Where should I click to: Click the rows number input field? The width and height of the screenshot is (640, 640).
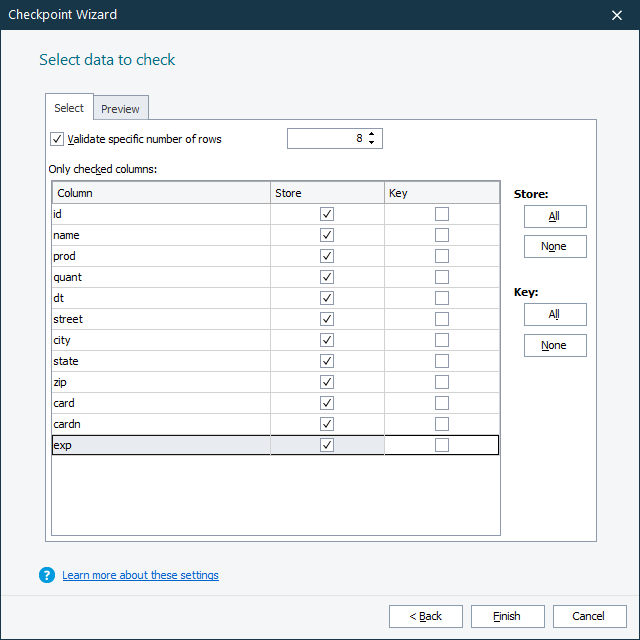[326, 139]
